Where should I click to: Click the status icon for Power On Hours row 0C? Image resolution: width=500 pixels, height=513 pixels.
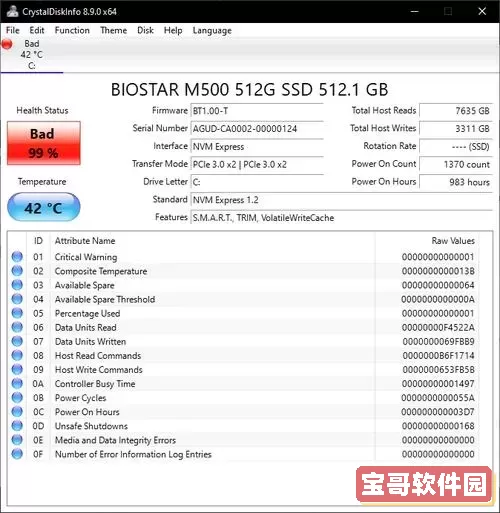pyautogui.click(x=17, y=412)
